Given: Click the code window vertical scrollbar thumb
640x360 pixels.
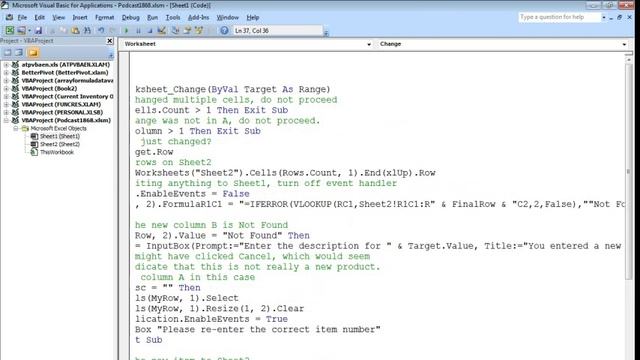Looking at the screenshot, I should coord(629,171).
